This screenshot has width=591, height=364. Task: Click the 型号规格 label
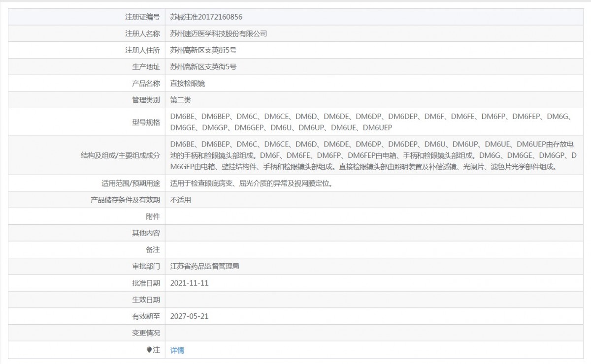(146, 122)
